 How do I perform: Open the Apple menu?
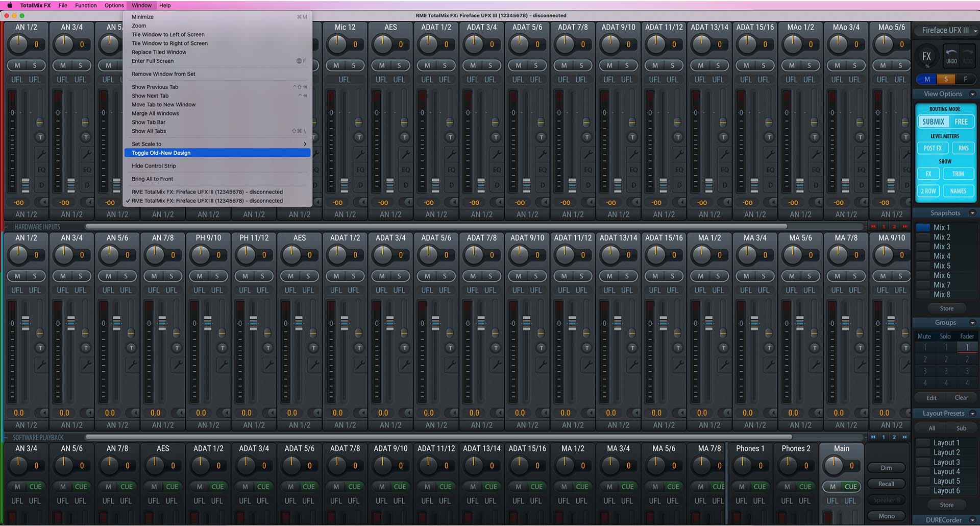(9, 5)
